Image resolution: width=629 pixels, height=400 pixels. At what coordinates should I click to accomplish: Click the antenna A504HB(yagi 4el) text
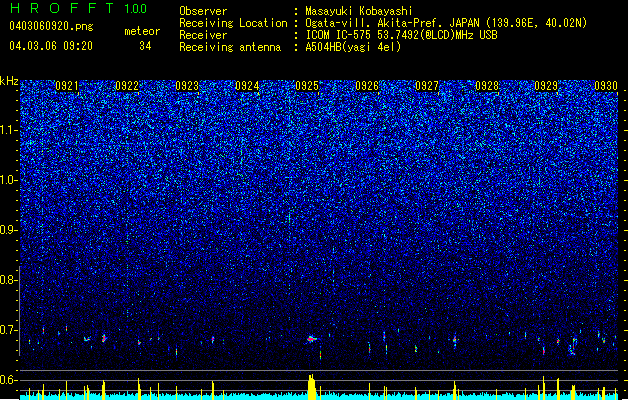click(353, 47)
